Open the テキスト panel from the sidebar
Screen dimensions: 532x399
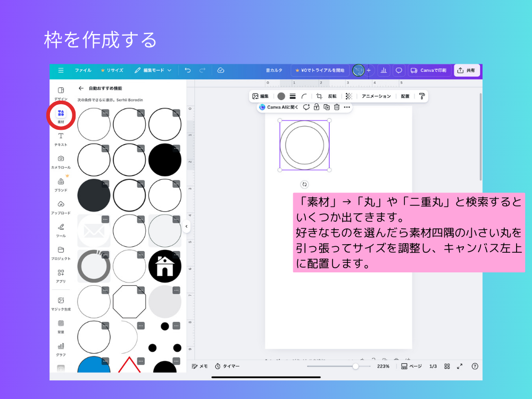(61, 136)
